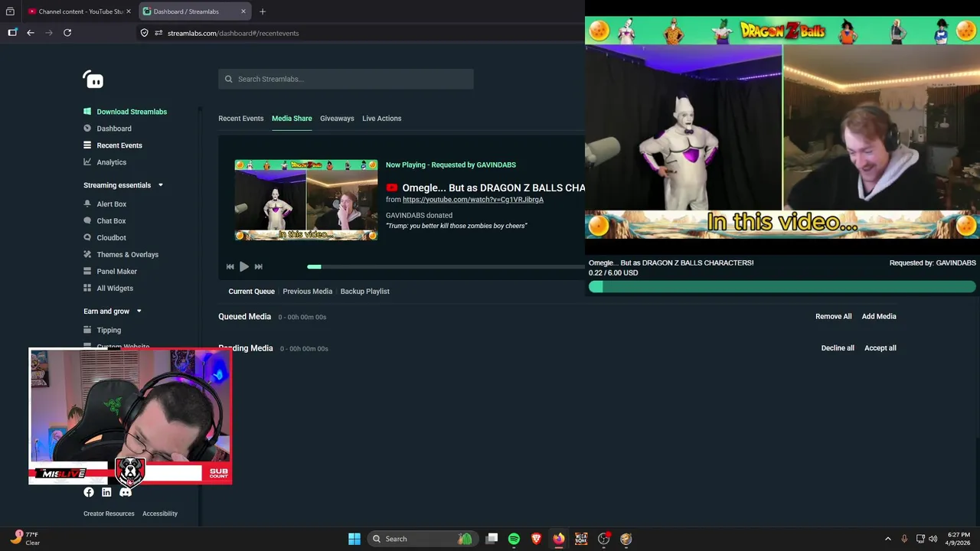Skip to the previous media item
980x551 pixels.
tap(230, 266)
